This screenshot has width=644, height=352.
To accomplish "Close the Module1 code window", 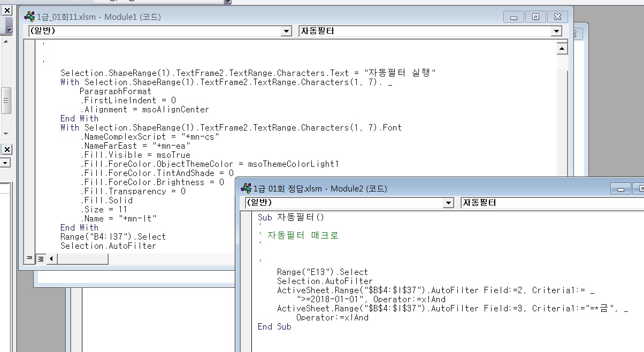I will pos(557,17).
